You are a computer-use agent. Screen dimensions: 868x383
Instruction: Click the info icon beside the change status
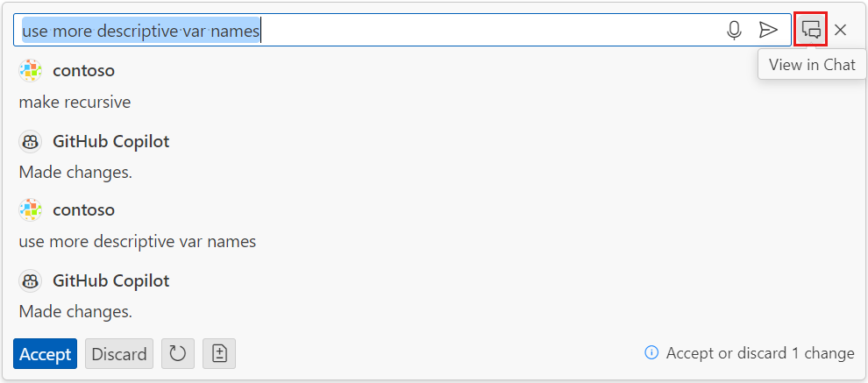[651, 353]
